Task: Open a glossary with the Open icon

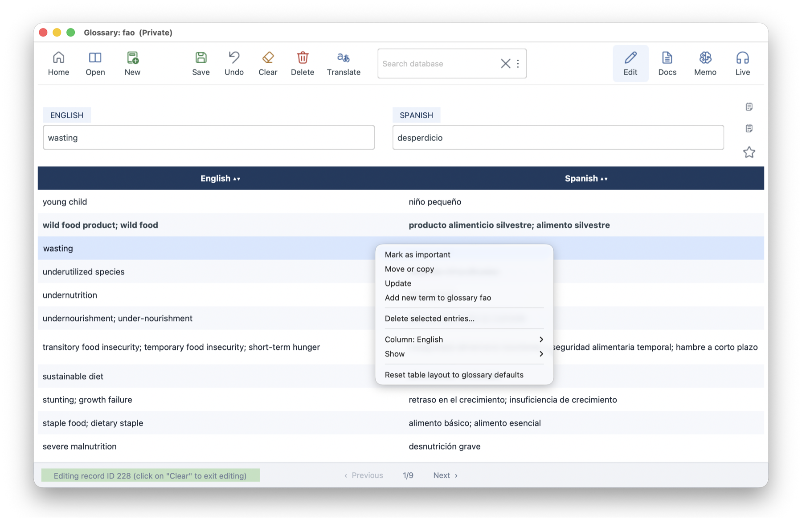Action: pos(95,63)
